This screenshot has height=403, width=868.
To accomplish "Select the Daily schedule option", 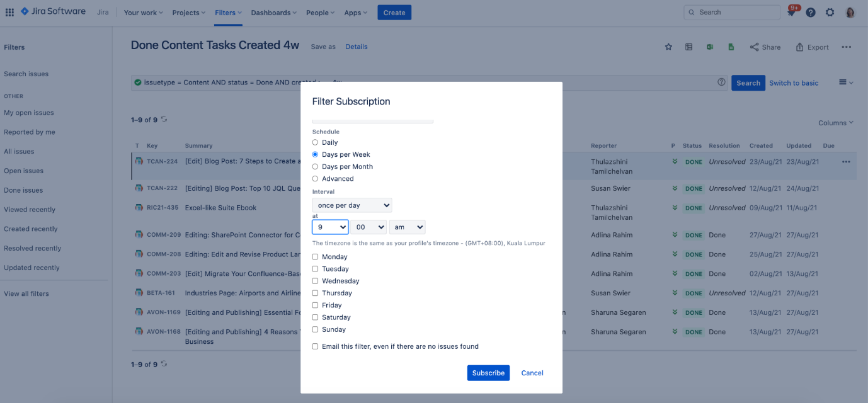I will 315,142.
